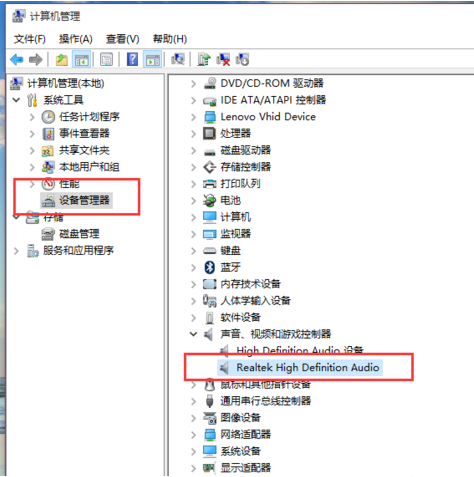Click the forward arrow toolbar icon
The image size is (474, 477).
[35, 60]
